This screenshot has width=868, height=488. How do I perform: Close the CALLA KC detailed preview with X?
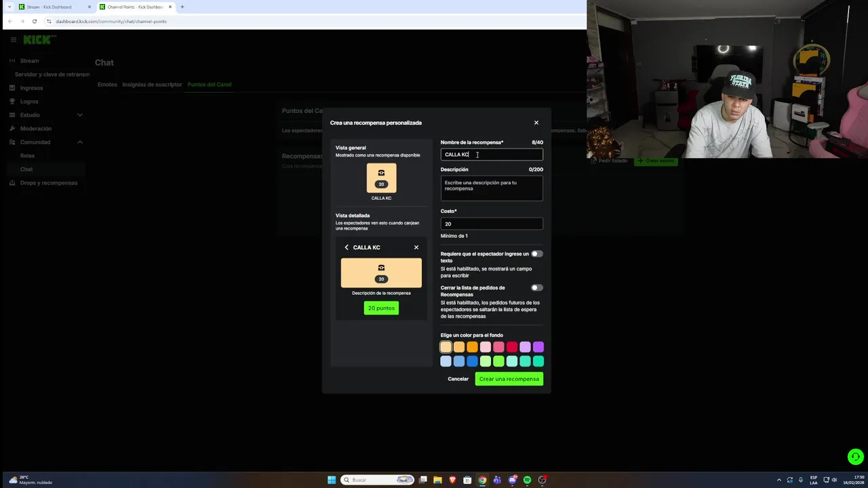[x=416, y=247]
